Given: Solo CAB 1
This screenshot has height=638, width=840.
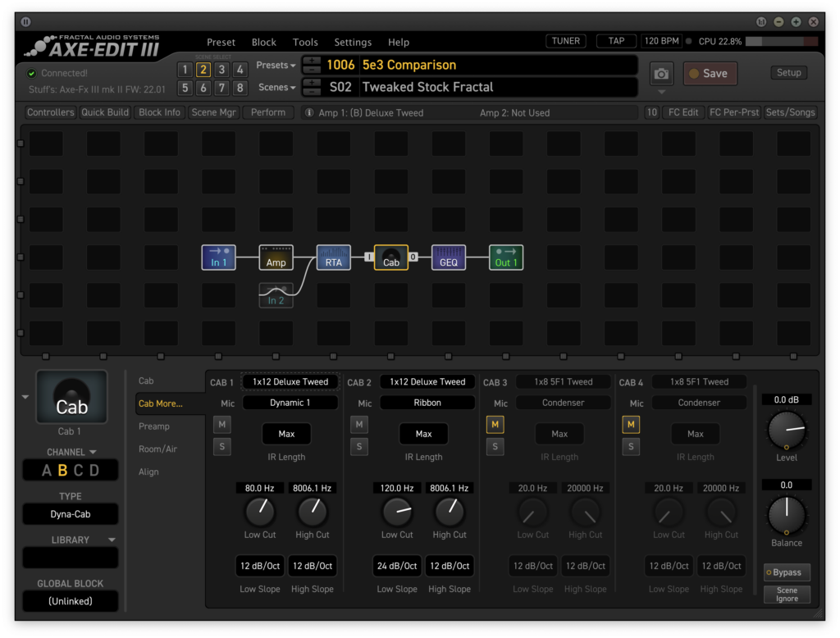Looking at the screenshot, I should point(221,446).
